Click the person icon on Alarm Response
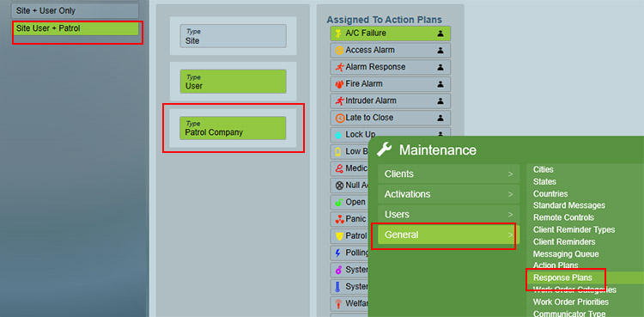The width and height of the screenshot is (644, 317). coord(440,67)
